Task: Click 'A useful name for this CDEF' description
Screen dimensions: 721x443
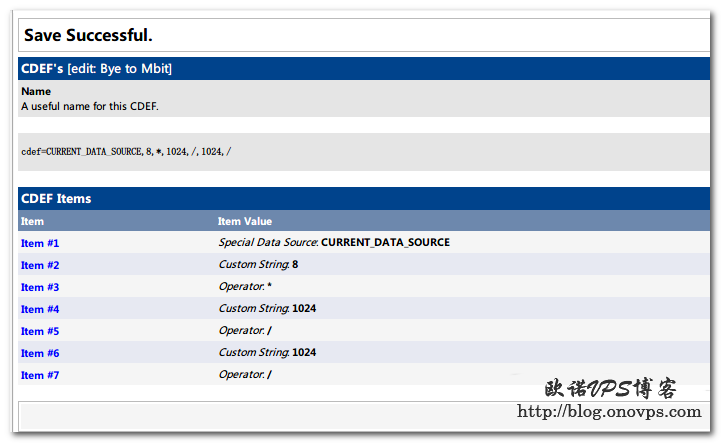Action: point(90,105)
